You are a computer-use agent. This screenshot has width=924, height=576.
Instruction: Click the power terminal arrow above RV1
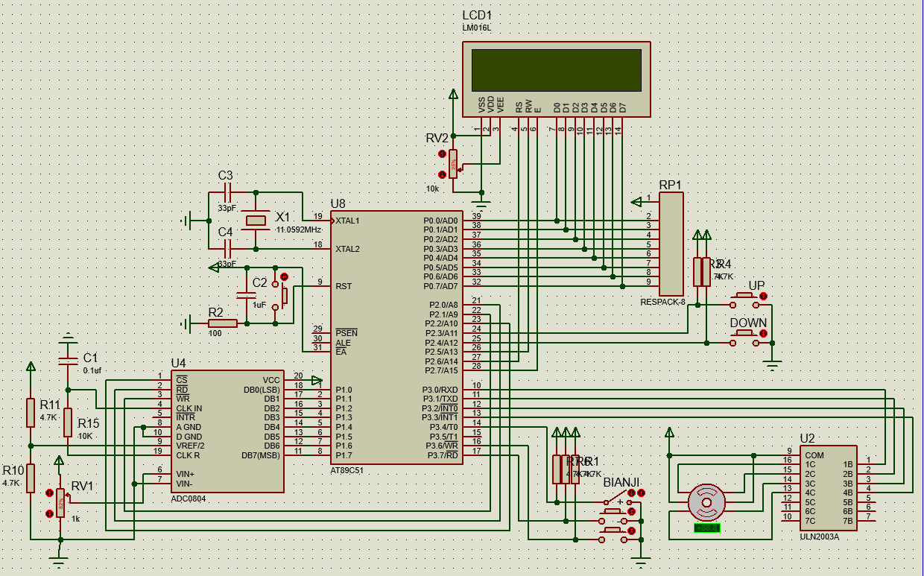[59, 460]
